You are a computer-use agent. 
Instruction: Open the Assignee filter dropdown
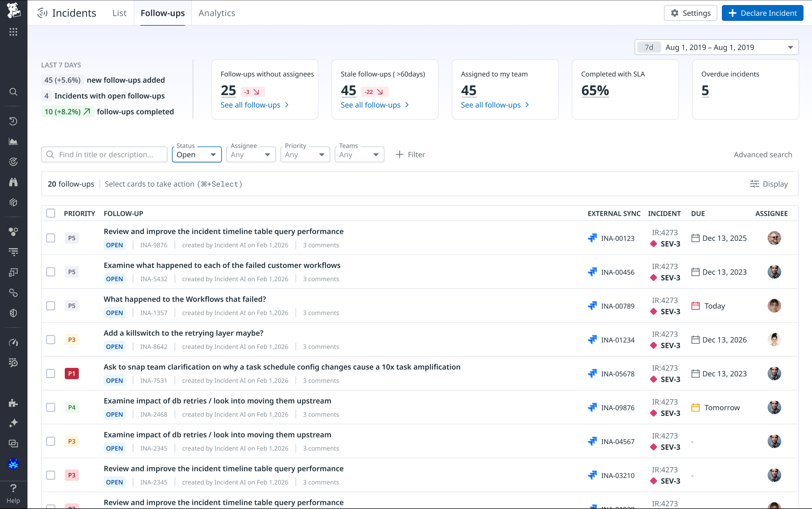coord(251,154)
